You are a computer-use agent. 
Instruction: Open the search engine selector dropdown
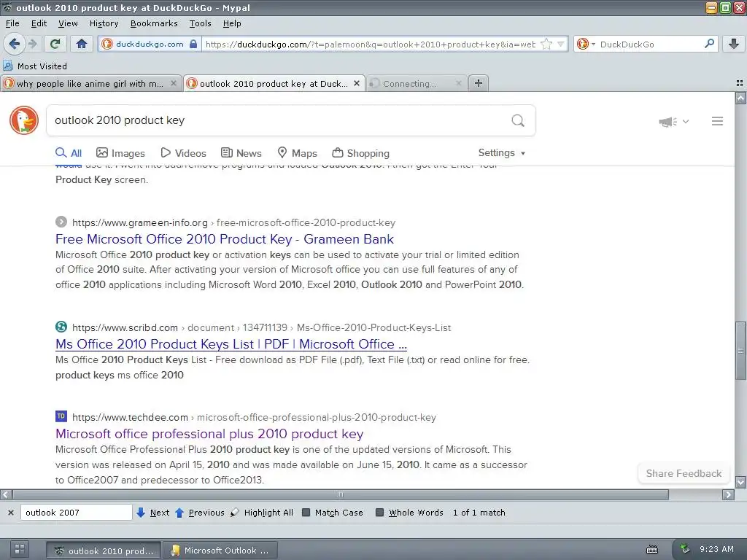(586, 44)
